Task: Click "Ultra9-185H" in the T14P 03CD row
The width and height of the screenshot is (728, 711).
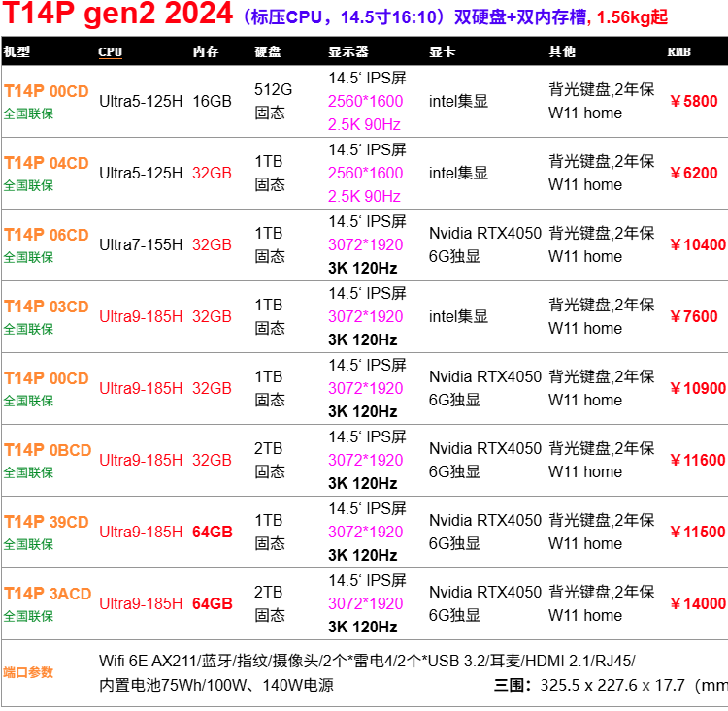Action: pyautogui.click(x=141, y=316)
